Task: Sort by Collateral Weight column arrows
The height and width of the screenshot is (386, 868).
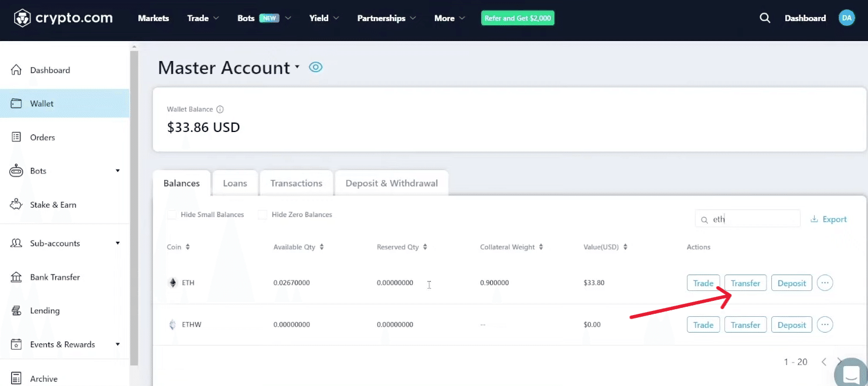Action: coord(541,247)
